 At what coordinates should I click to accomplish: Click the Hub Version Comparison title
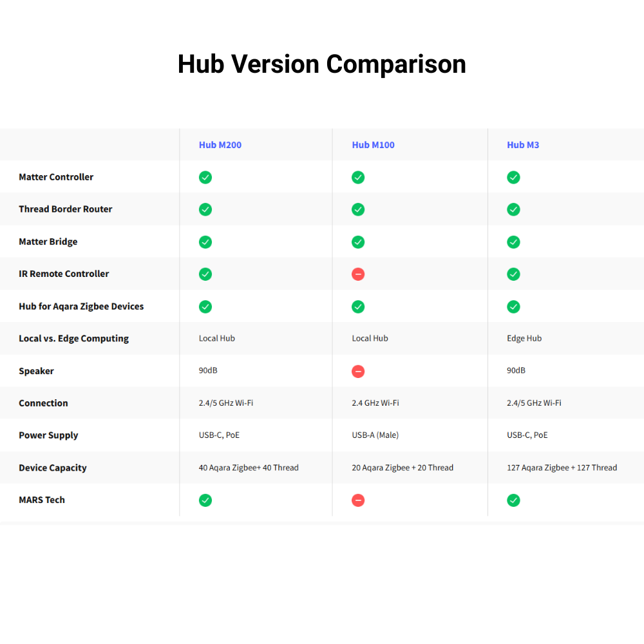[322, 64]
